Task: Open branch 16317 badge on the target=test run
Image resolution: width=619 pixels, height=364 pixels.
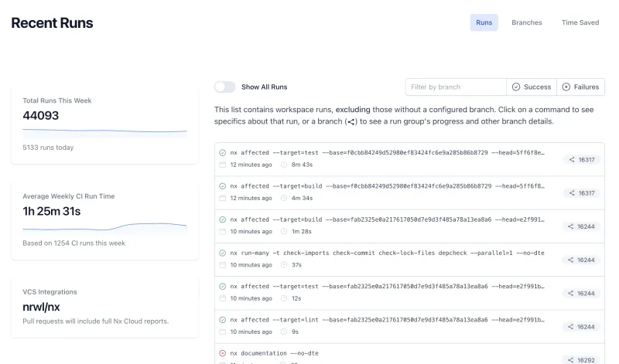Action: point(581,159)
